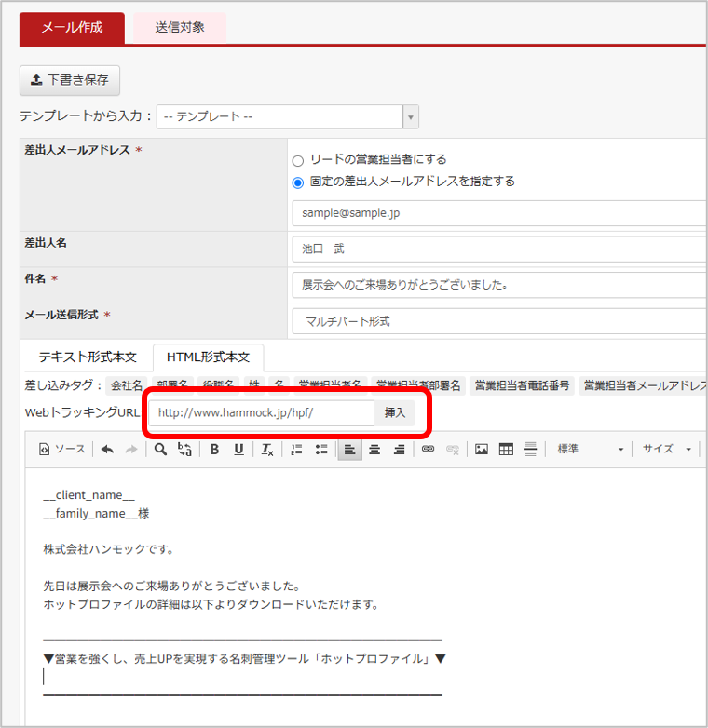Insert a numbered list
The width and height of the screenshot is (708, 728).
[296, 449]
